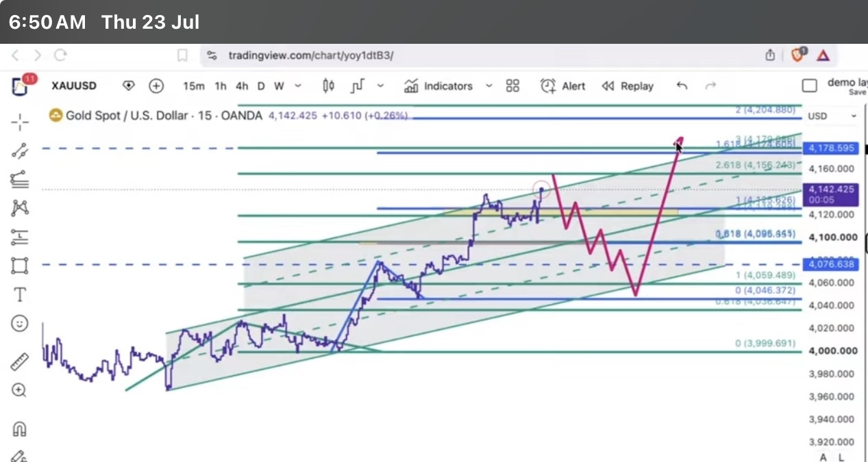This screenshot has width=868, height=462.
Task: Open the site settings icon in address bar
Action: tap(212, 55)
